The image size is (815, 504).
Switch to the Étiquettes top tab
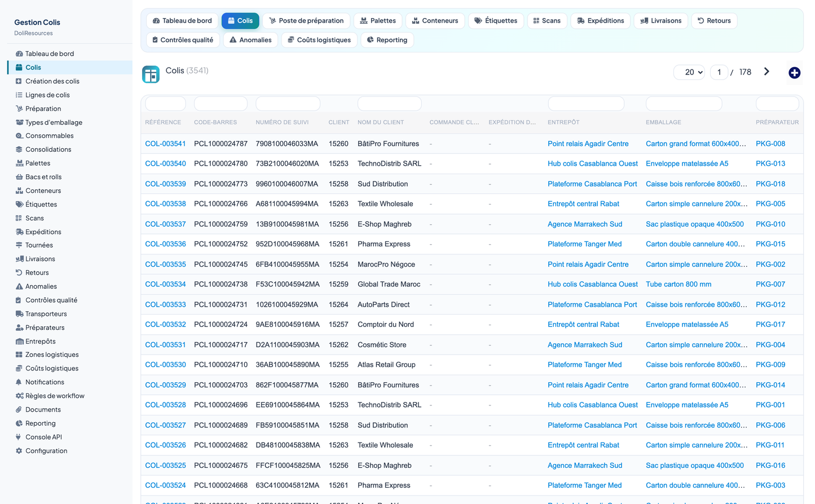(x=496, y=21)
